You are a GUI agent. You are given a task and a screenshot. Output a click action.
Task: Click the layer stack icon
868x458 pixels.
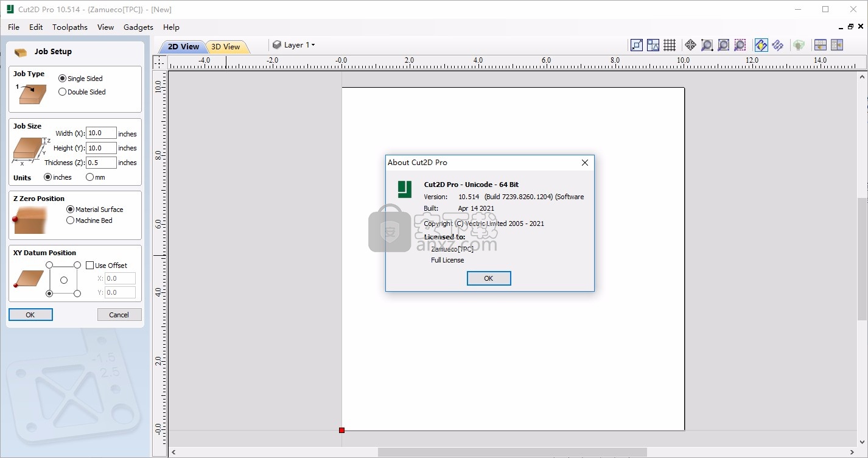pos(277,45)
